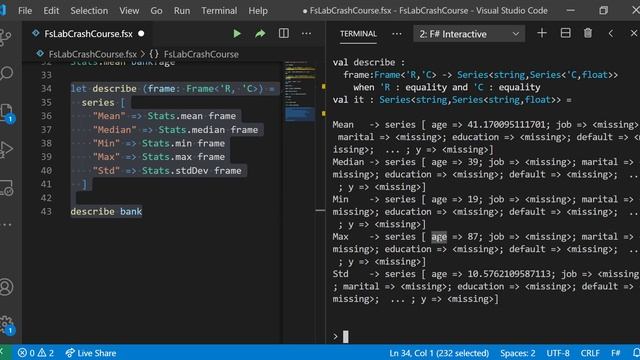Click 'Stats.stdDev frame' on line 40

click(x=191, y=171)
